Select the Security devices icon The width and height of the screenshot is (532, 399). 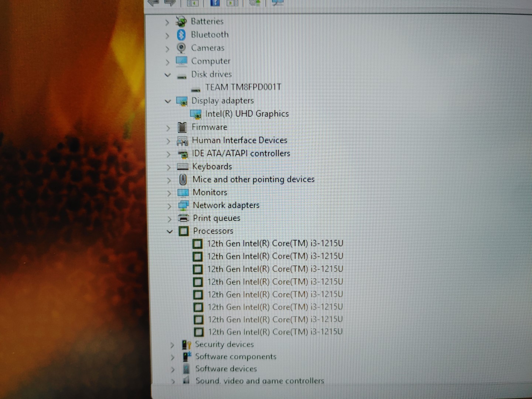[186, 345]
